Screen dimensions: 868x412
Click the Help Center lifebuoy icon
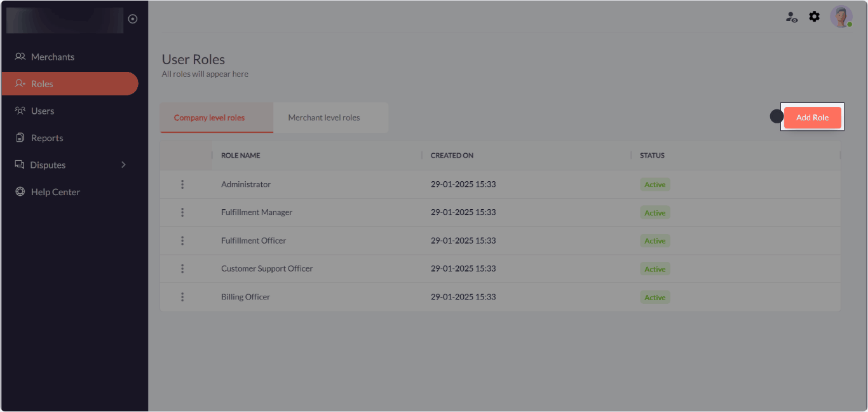pos(20,192)
